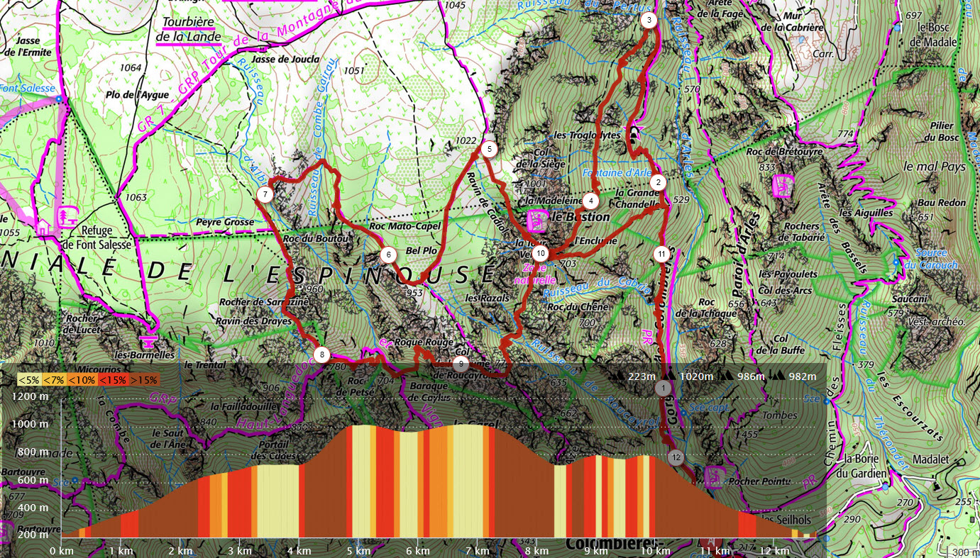Click waypoint marker 11 on the route
Viewport: 980px width, 558px height.
click(661, 253)
